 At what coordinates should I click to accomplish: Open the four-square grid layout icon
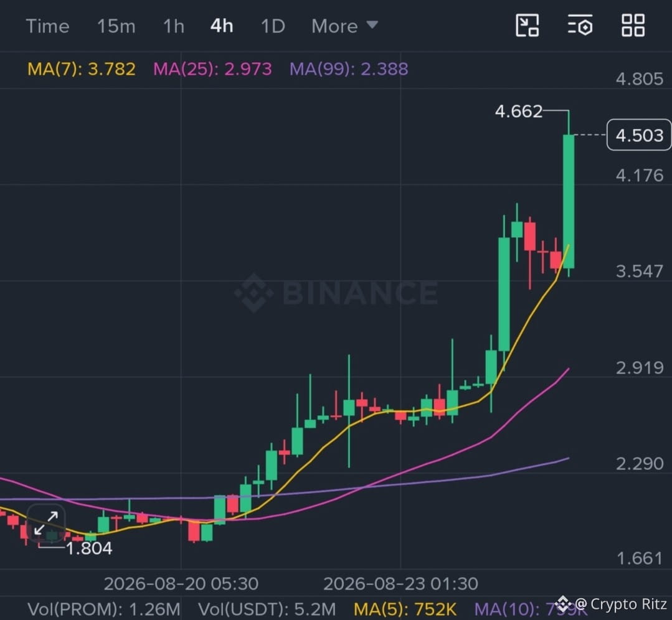point(633,26)
